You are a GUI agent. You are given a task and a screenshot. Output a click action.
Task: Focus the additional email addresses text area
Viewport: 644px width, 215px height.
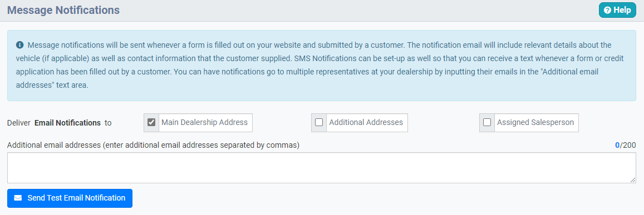click(322, 168)
